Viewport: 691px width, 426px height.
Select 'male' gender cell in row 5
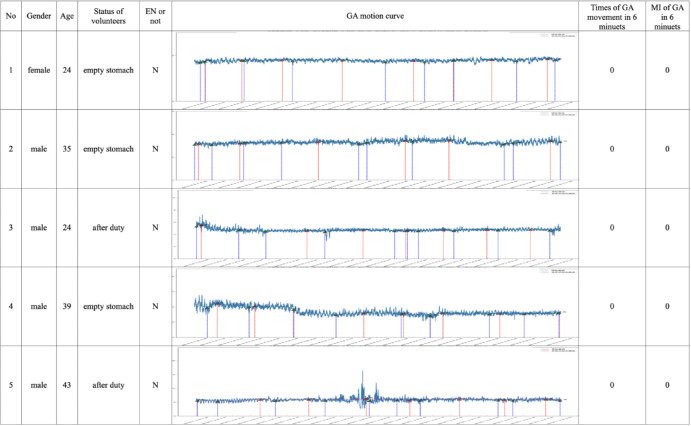39,385
